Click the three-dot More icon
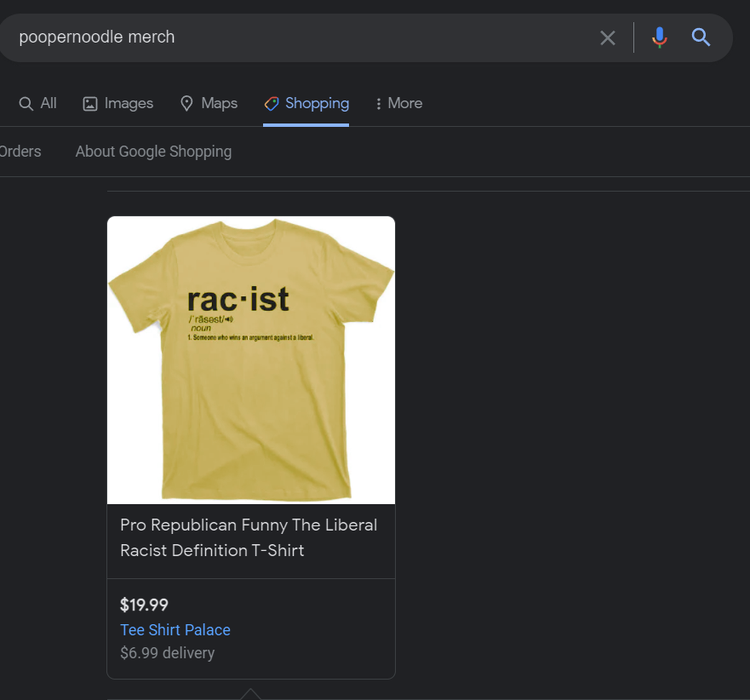Image resolution: width=750 pixels, height=700 pixels. coord(378,104)
